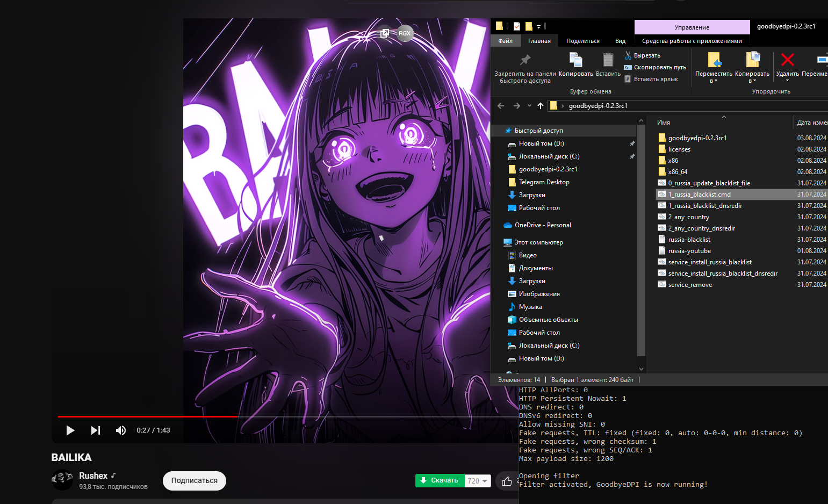Select pinned Локальный диск (C:) in quick access
Screen dimensions: 828x504
point(549,156)
